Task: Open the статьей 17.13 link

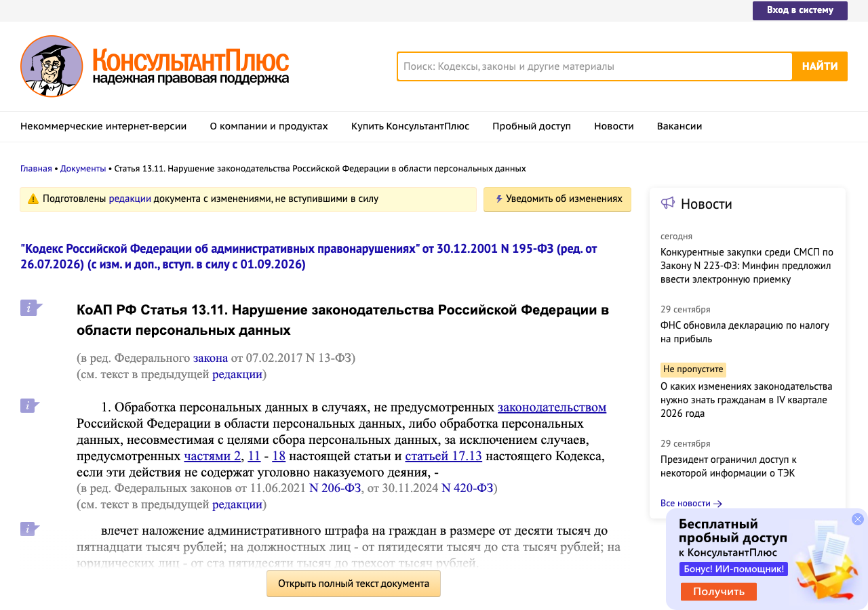Action: pos(443,456)
